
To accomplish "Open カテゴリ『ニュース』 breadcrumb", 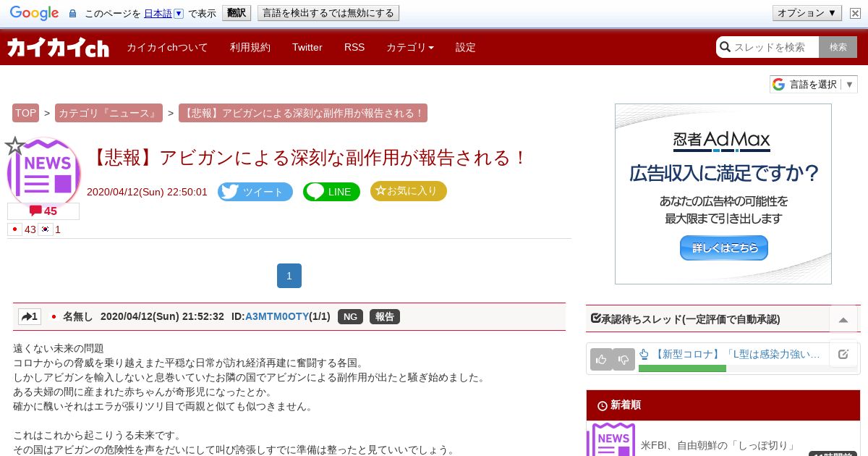I will pyautogui.click(x=109, y=113).
